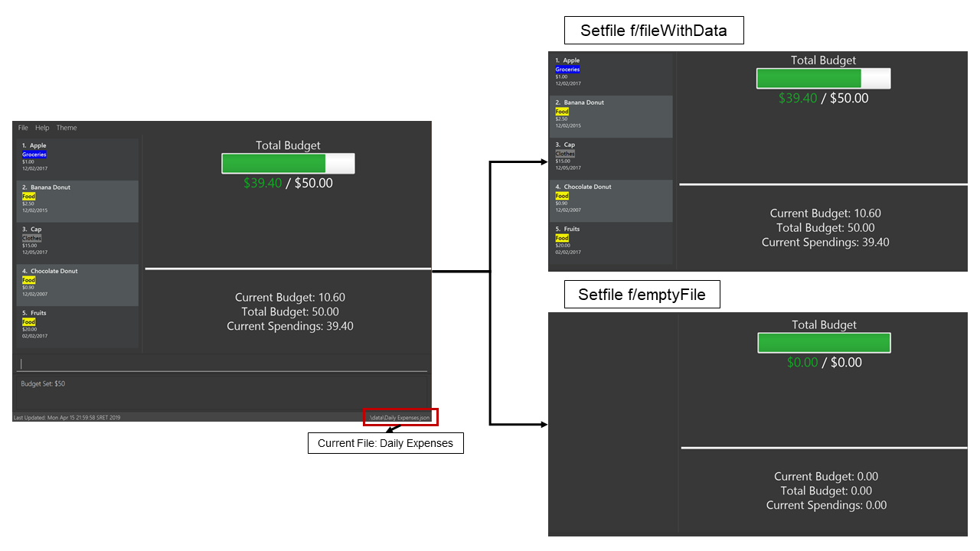Click Food tag on Fruits in menu-bar window
Viewport: 980px width, 551px height.
[x=28, y=322]
